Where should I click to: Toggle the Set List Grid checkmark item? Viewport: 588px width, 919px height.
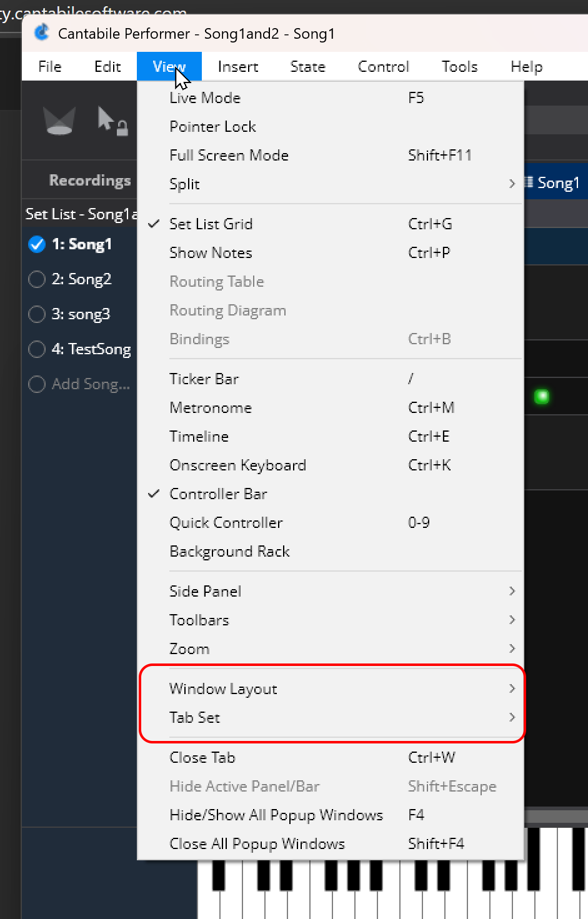point(211,224)
